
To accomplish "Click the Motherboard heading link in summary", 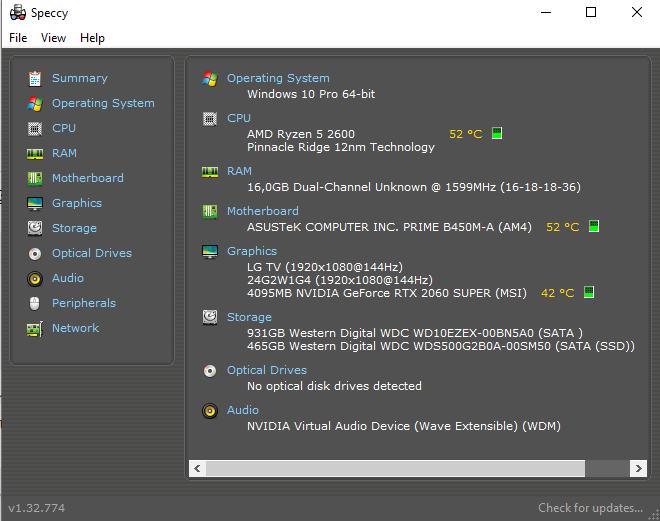I will point(263,211).
